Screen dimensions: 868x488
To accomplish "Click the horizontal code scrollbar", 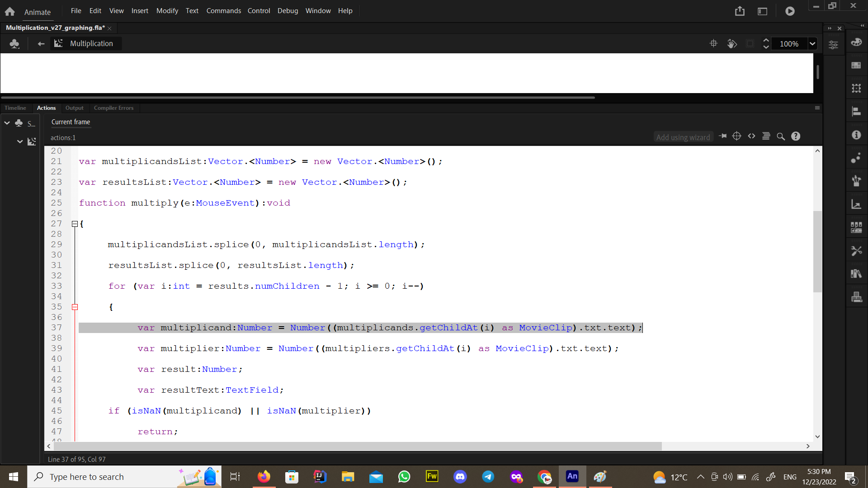I will (357, 446).
